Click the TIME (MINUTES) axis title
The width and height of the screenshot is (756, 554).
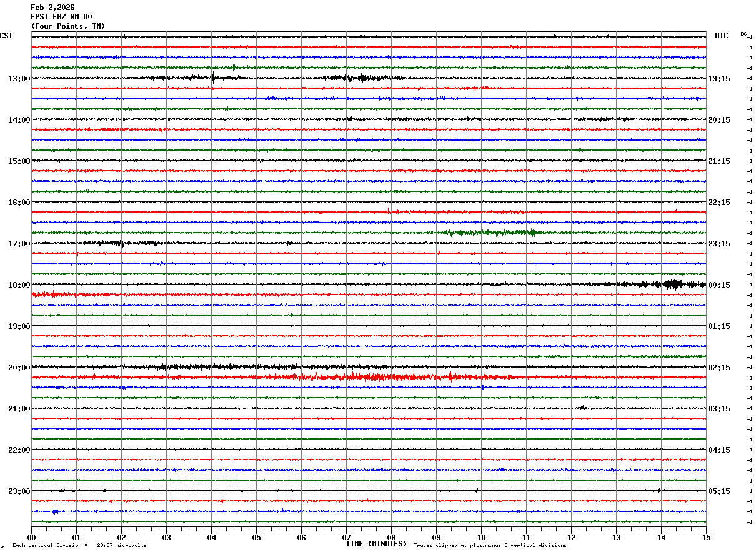(376, 544)
